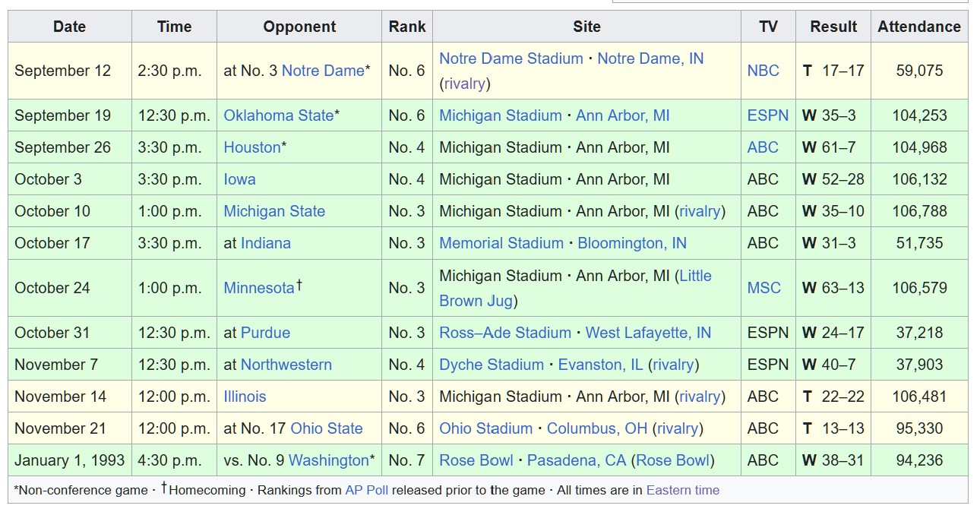The width and height of the screenshot is (980, 515).
Task: Follow the Notre Dame, IN location link
Action: pos(650,58)
